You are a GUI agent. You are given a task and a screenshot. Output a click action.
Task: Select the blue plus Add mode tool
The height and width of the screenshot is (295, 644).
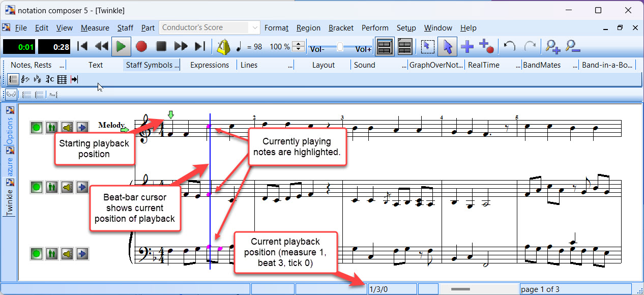467,47
